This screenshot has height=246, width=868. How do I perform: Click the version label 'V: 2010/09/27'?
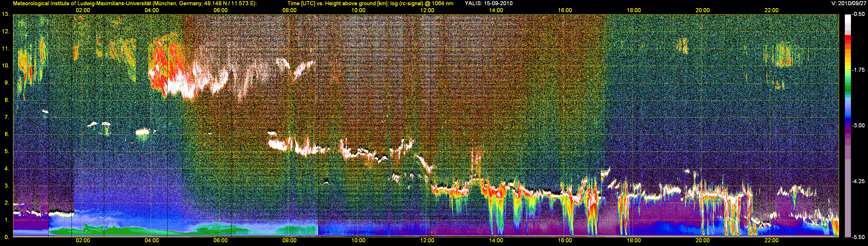(848, 3)
